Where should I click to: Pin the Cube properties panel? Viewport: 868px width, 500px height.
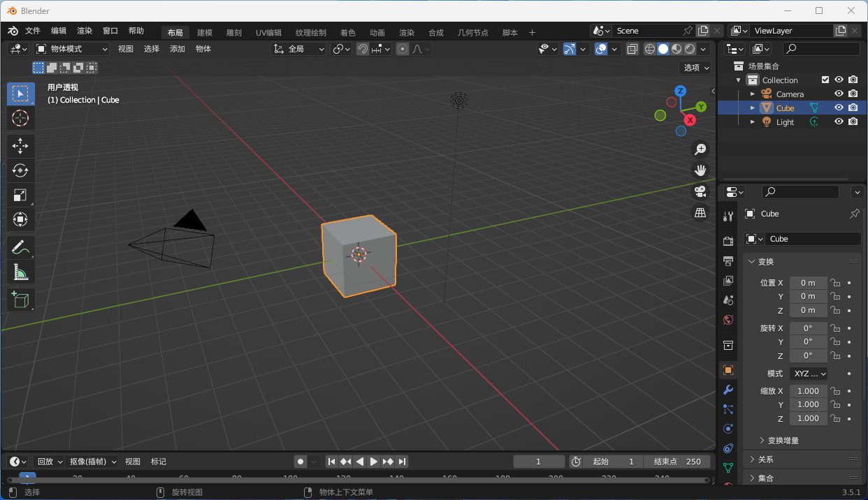[854, 214]
